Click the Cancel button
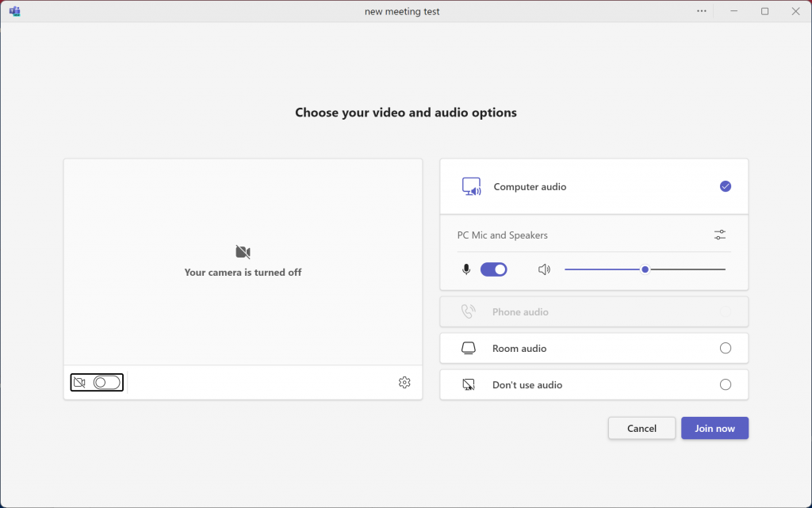812x508 pixels. click(642, 429)
